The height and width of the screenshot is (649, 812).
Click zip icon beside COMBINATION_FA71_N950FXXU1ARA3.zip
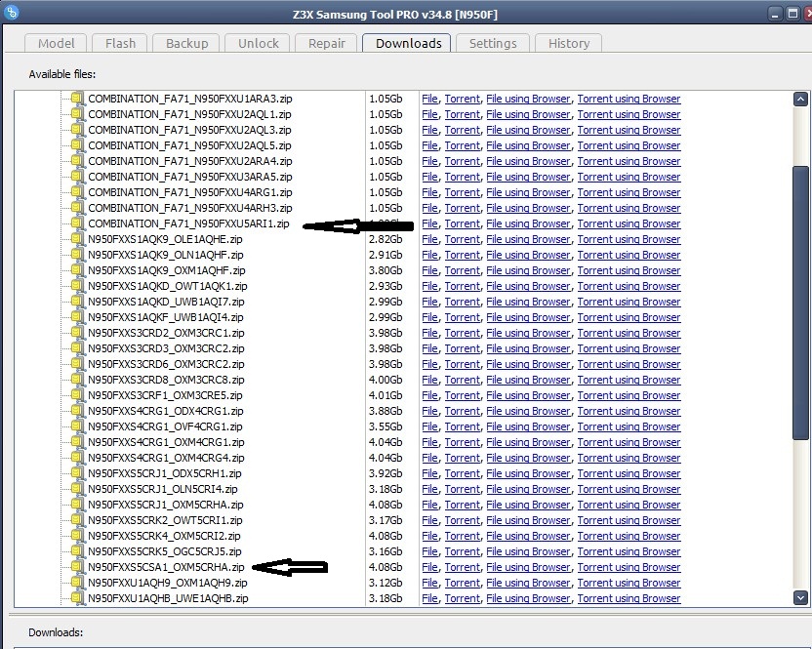click(77, 98)
